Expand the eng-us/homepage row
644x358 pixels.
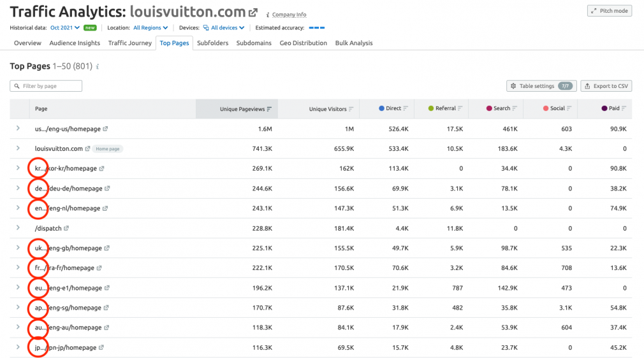[x=18, y=129]
